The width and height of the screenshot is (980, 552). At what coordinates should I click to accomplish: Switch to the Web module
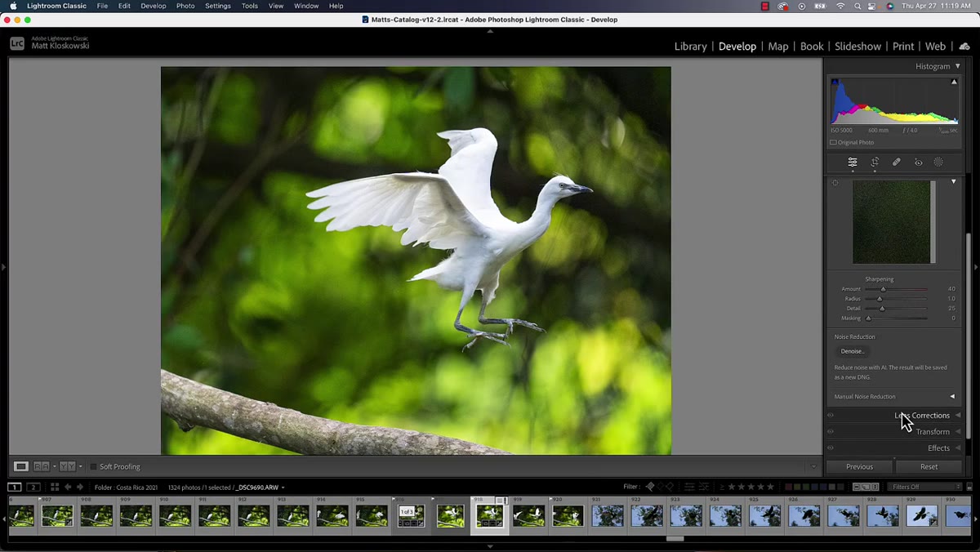click(x=935, y=47)
